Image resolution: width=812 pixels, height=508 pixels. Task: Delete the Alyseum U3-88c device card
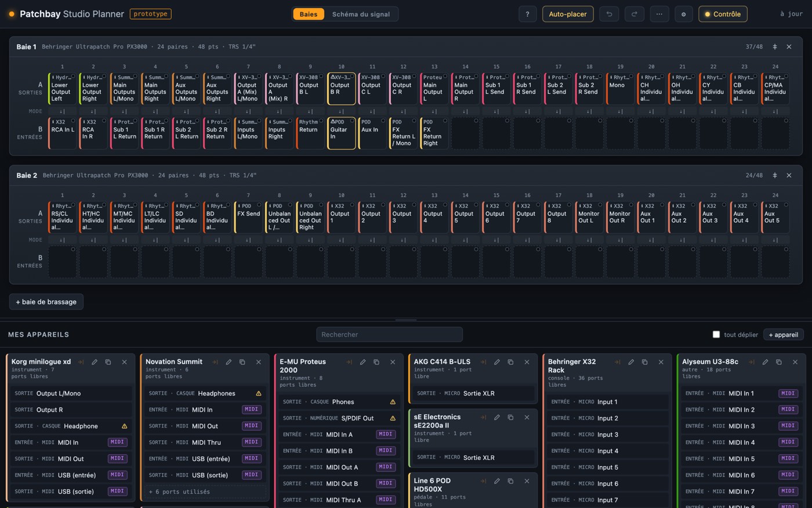tap(795, 362)
